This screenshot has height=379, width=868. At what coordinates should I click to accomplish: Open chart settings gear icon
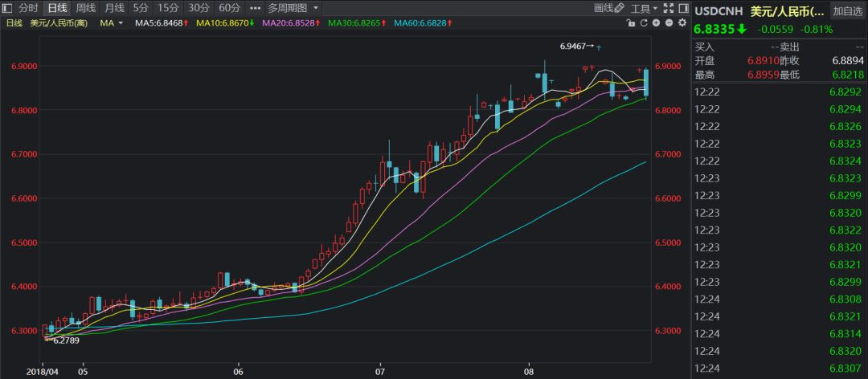[682, 22]
